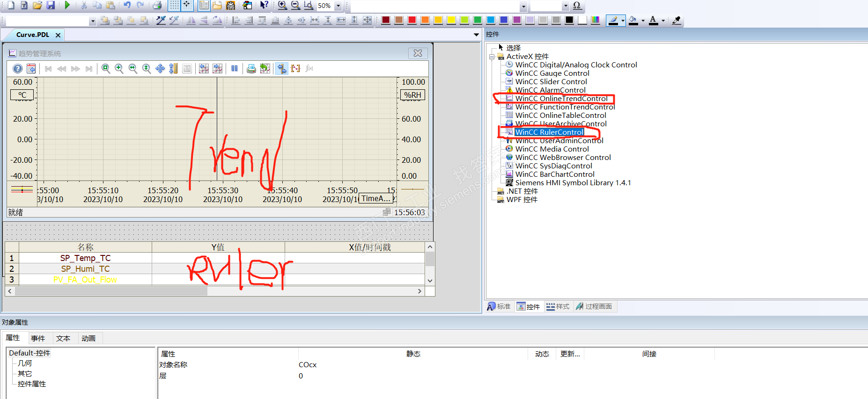Zoom area in the trend window

(x=106, y=68)
